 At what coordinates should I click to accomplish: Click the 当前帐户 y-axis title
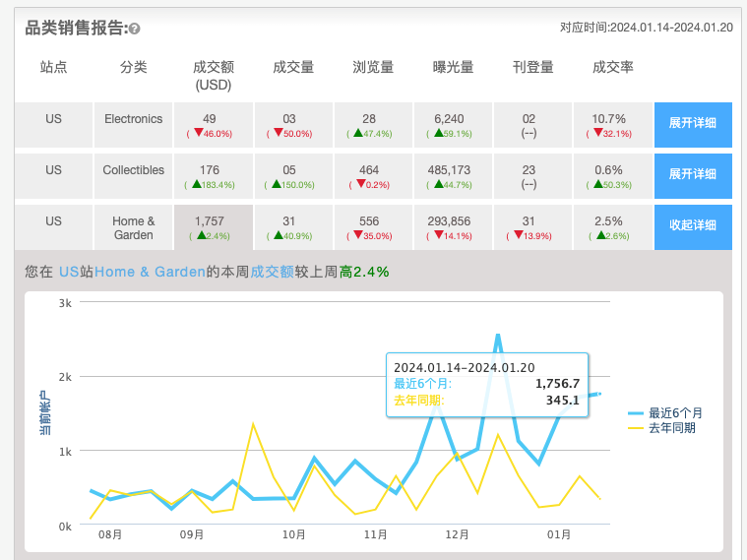click(45, 412)
